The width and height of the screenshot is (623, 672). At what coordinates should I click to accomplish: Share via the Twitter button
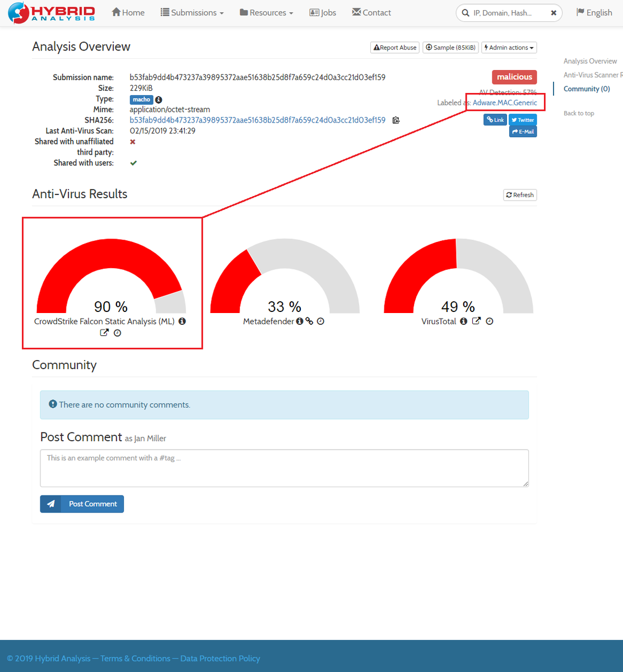point(523,120)
